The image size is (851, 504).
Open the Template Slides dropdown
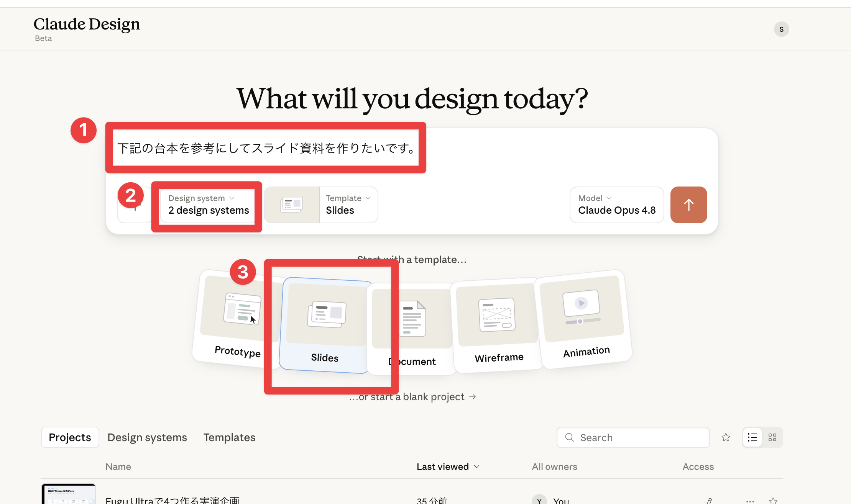point(348,205)
